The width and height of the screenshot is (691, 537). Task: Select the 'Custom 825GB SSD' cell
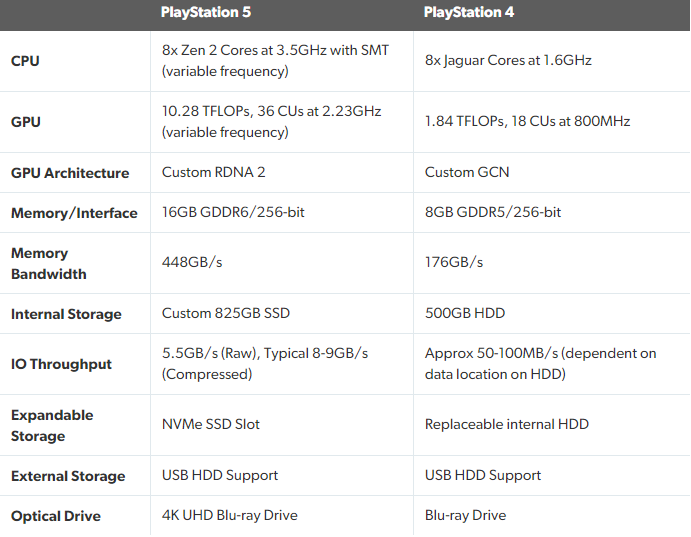[x=226, y=313]
